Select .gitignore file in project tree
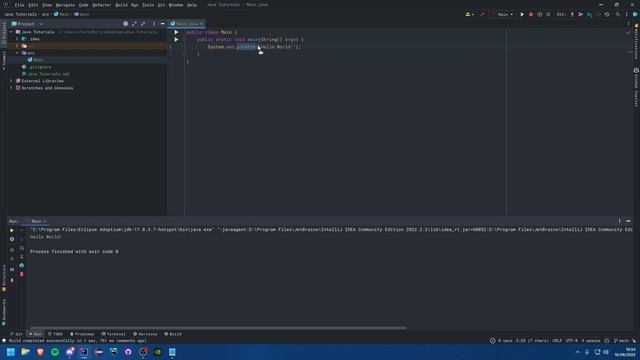The width and height of the screenshot is (640, 360). 37,67
